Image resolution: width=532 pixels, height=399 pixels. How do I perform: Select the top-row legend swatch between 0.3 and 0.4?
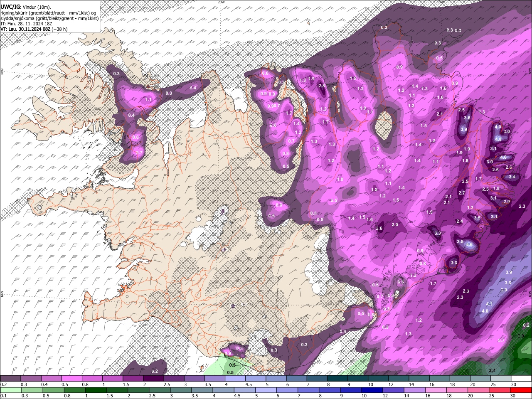tap(31, 379)
